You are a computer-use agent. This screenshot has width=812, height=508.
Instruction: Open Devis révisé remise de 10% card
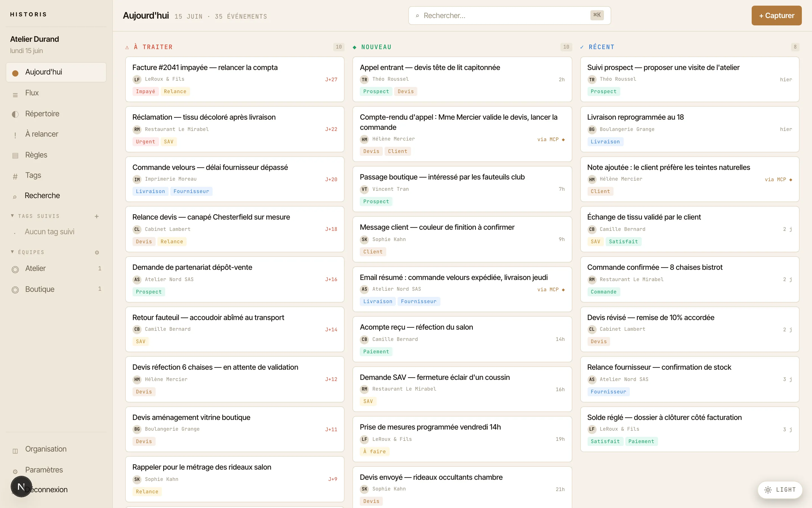click(x=690, y=329)
